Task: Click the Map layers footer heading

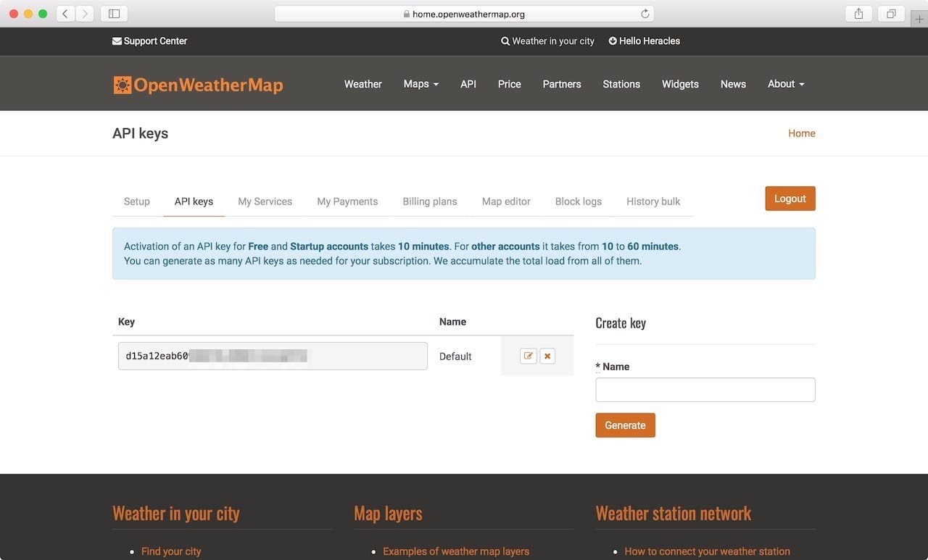Action: [x=388, y=514]
